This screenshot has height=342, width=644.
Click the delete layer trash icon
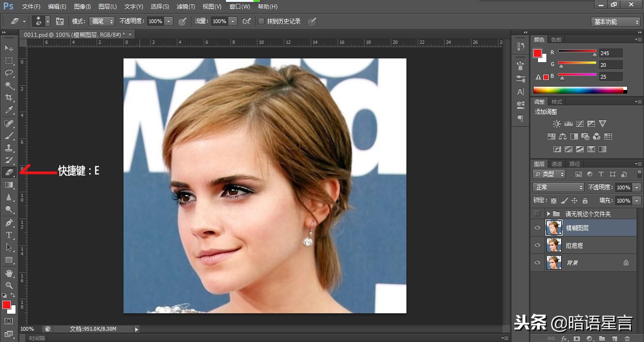pyautogui.click(x=627, y=338)
